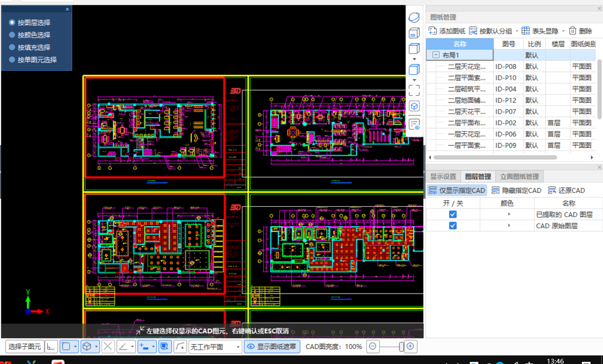This screenshot has width=603, height=364.
Task: Click the 13:46 taskbar clock
Action: coord(555,361)
